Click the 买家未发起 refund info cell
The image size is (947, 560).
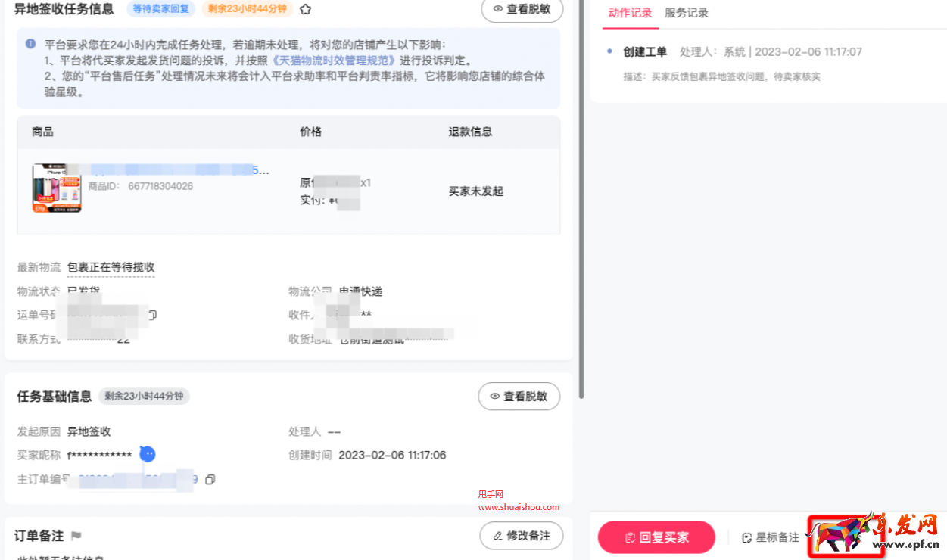(x=476, y=191)
